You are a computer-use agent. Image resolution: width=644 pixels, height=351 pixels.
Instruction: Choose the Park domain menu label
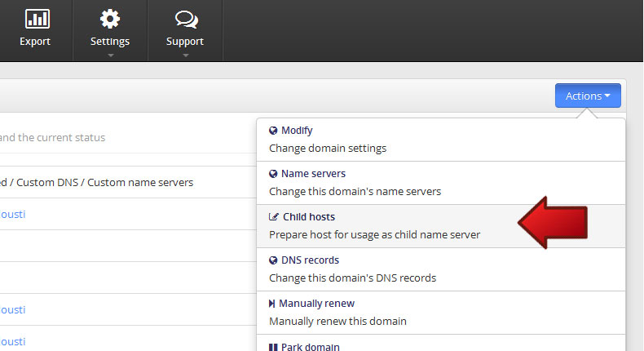tap(310, 347)
